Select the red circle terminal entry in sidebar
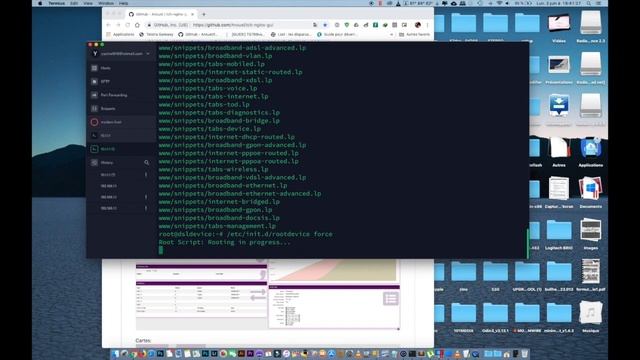The width and height of the screenshot is (640, 360). [x=121, y=122]
